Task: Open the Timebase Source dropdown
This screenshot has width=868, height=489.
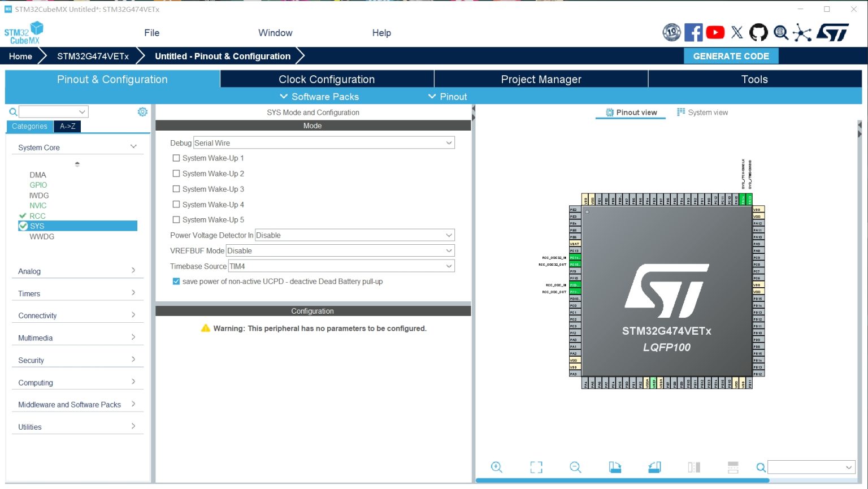Action: click(x=341, y=266)
